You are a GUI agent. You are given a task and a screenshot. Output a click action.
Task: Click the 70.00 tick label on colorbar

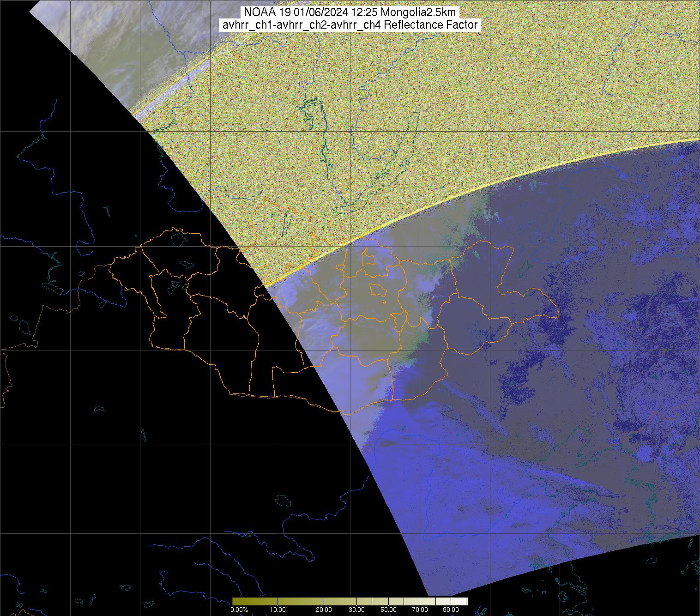point(420,610)
